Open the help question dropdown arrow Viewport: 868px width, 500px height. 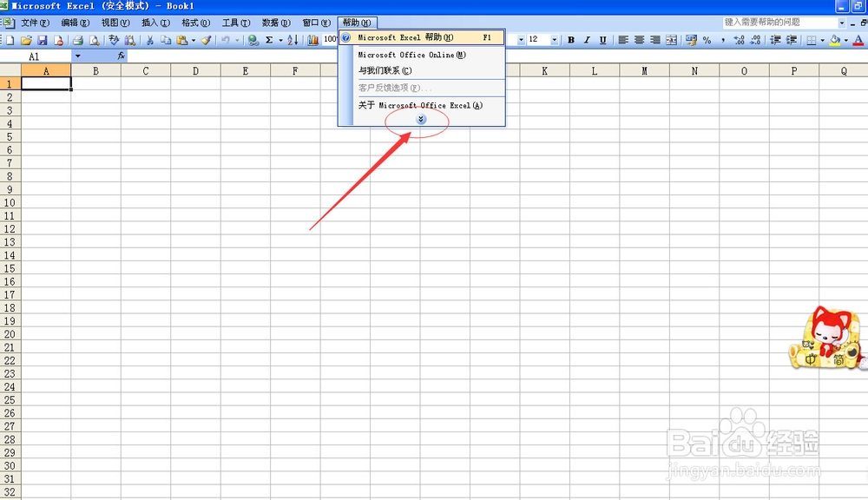pyautogui.click(x=841, y=23)
